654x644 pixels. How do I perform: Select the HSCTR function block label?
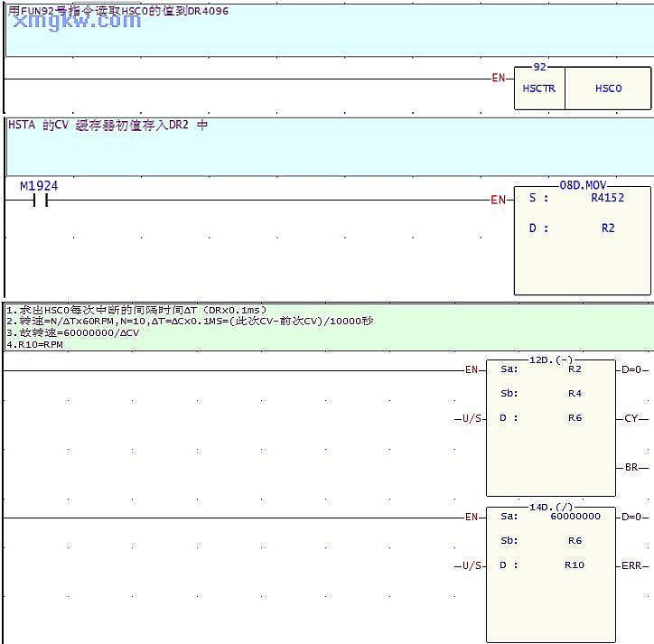538,89
